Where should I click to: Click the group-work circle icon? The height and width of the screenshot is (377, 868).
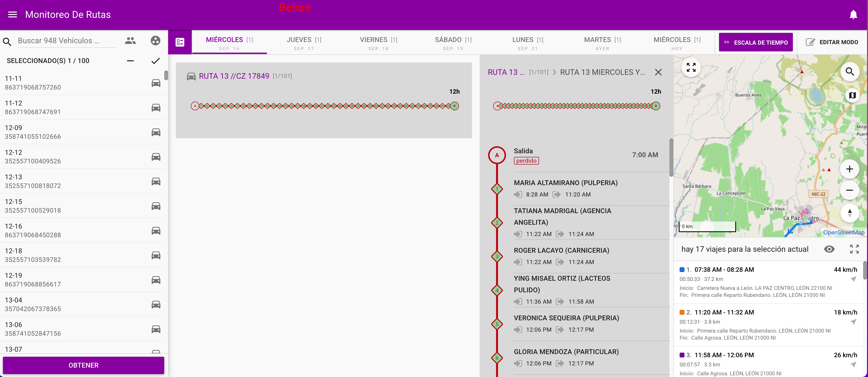tap(155, 41)
